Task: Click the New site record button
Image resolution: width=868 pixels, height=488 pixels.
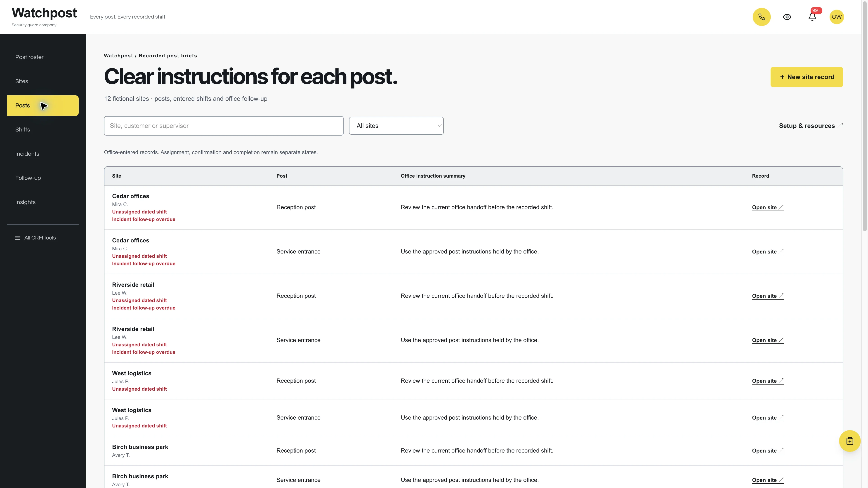Action: tap(806, 77)
